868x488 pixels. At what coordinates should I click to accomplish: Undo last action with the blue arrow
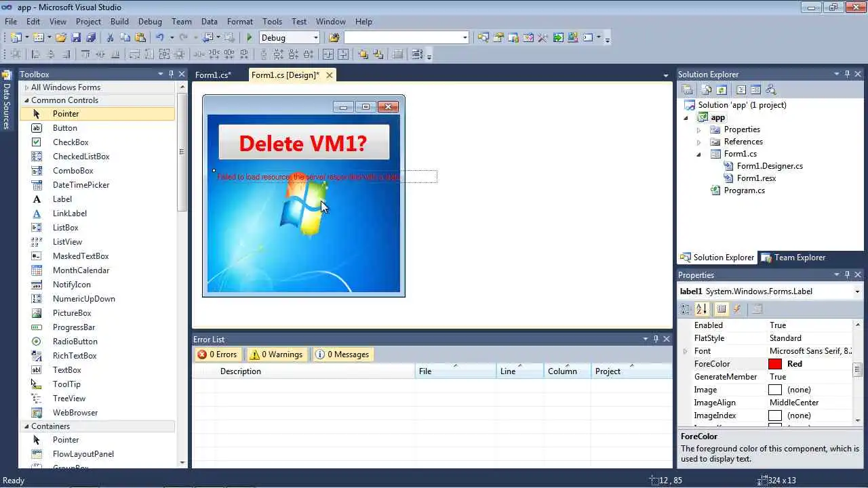[160, 37]
